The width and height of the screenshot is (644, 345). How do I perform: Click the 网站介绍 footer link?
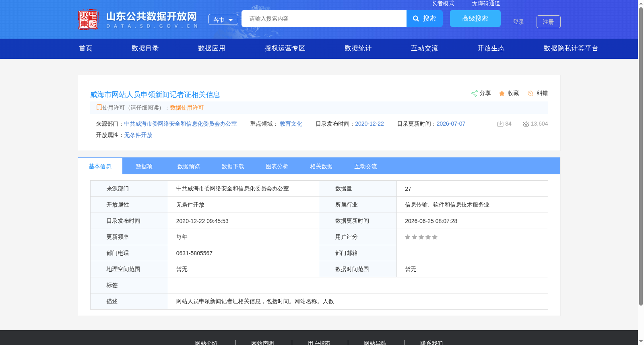pyautogui.click(x=206, y=343)
